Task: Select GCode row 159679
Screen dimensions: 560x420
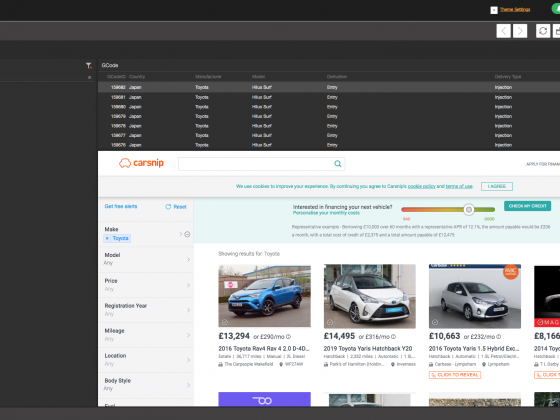Action: [329, 116]
